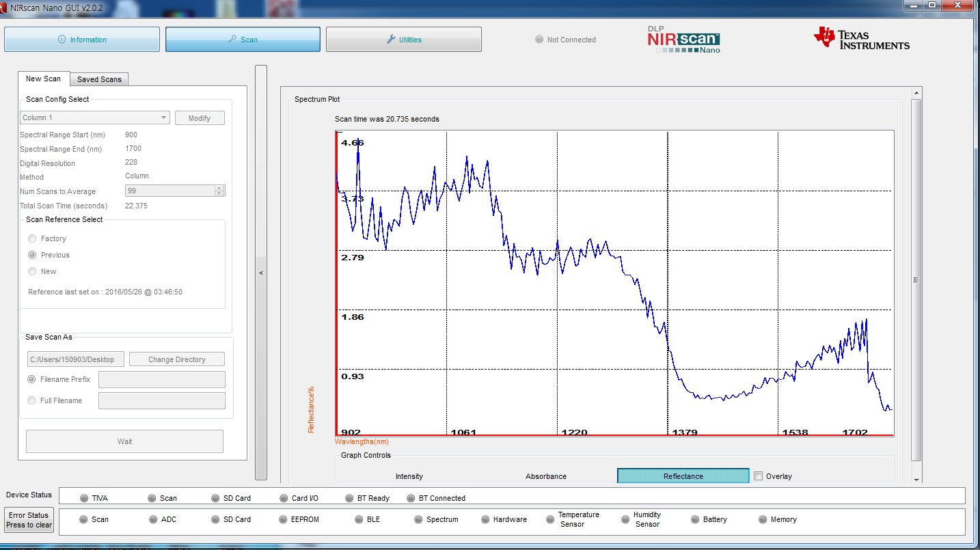The height and width of the screenshot is (550, 980).
Task: Click the spectrum plot graph area
Action: pyautogui.click(x=614, y=283)
